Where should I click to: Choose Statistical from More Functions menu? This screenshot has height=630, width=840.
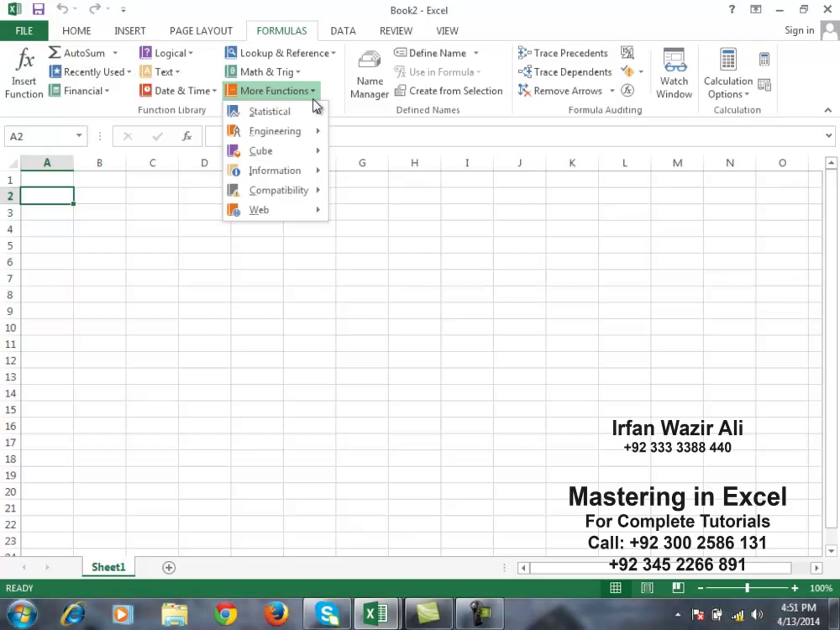tap(275, 112)
